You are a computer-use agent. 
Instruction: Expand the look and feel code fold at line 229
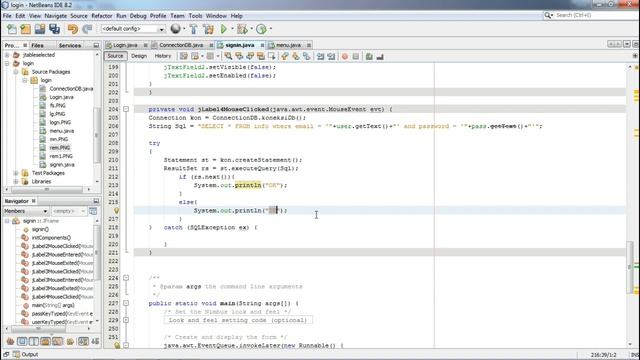click(126, 320)
